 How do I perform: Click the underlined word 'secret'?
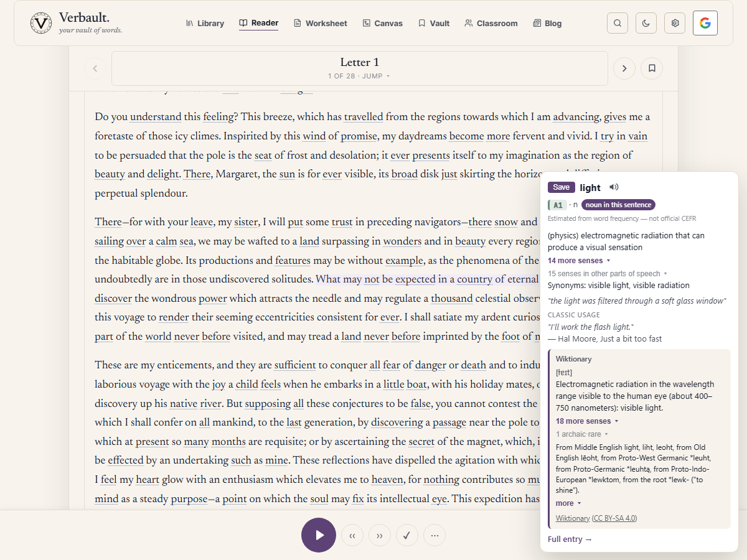pyautogui.click(x=421, y=442)
